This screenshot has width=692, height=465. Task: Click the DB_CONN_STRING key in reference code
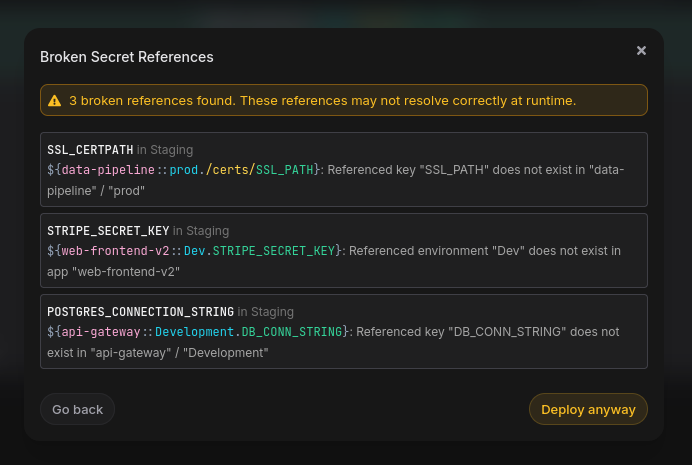coord(292,332)
